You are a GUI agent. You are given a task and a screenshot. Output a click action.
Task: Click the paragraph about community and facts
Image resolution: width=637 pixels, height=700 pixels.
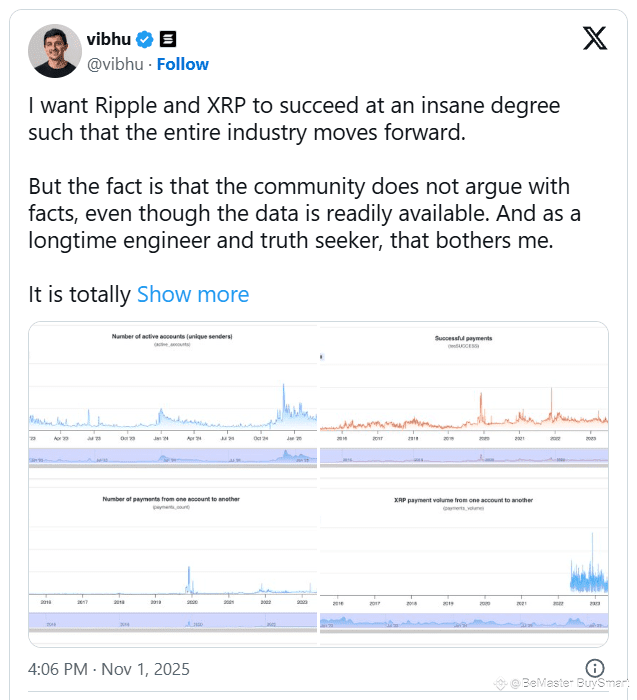pyautogui.click(x=298, y=211)
